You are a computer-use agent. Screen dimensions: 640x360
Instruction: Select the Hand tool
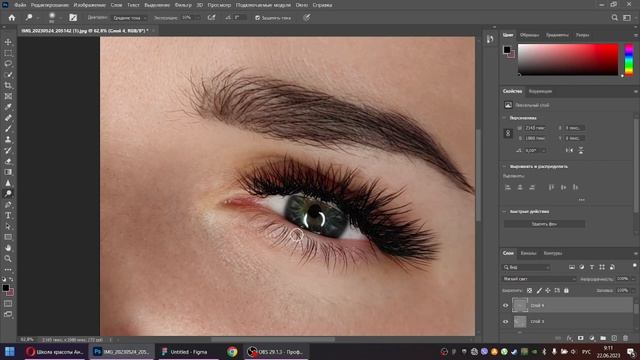point(8,248)
